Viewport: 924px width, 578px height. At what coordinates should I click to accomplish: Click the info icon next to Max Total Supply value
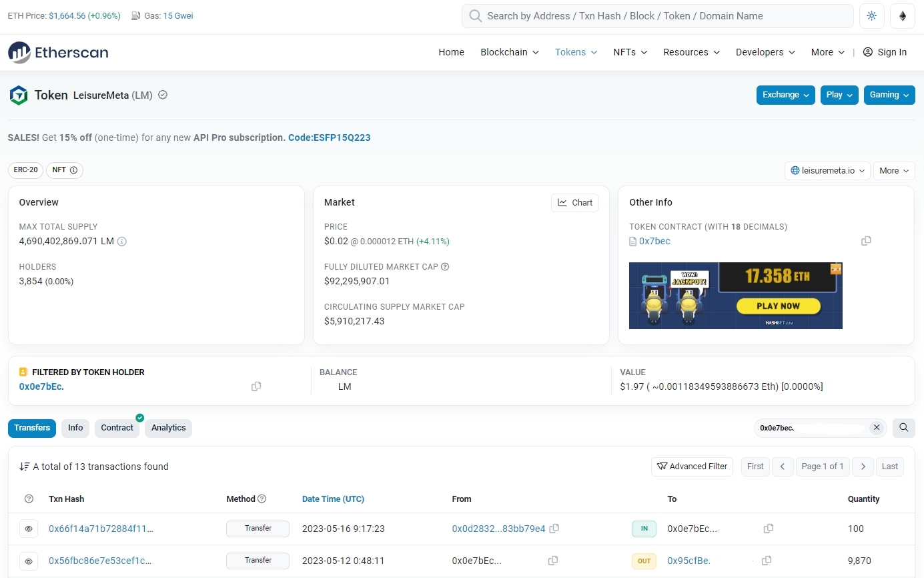122,242
